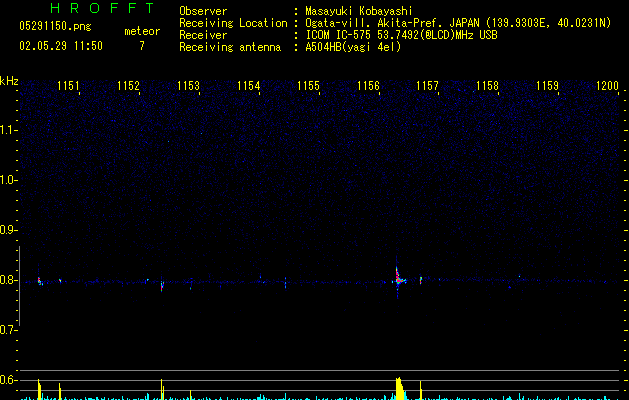Click the 0.7 kHz axis label
Viewport: 629px width, 400px height.
click(x=8, y=330)
